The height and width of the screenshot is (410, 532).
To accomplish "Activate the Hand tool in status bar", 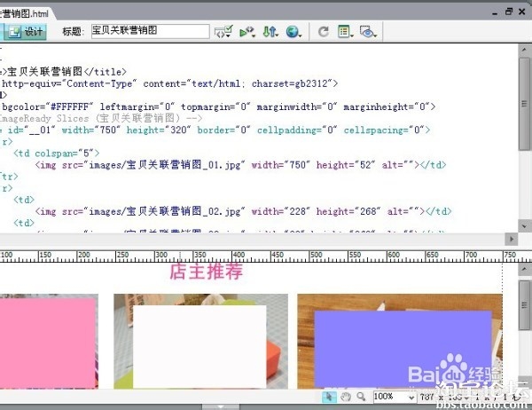I will (x=346, y=397).
